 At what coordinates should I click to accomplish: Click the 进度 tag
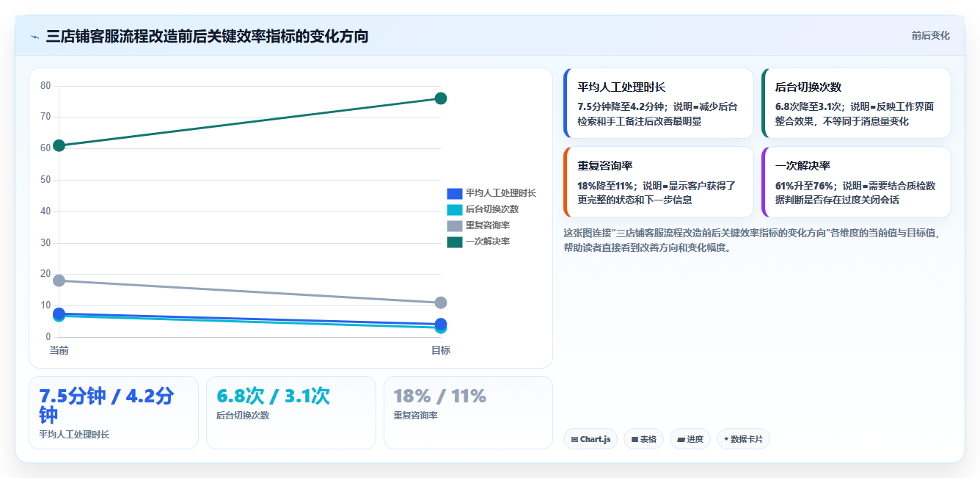tap(690, 439)
